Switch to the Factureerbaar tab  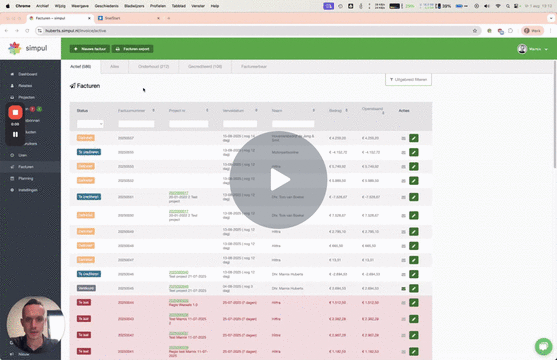(254, 66)
